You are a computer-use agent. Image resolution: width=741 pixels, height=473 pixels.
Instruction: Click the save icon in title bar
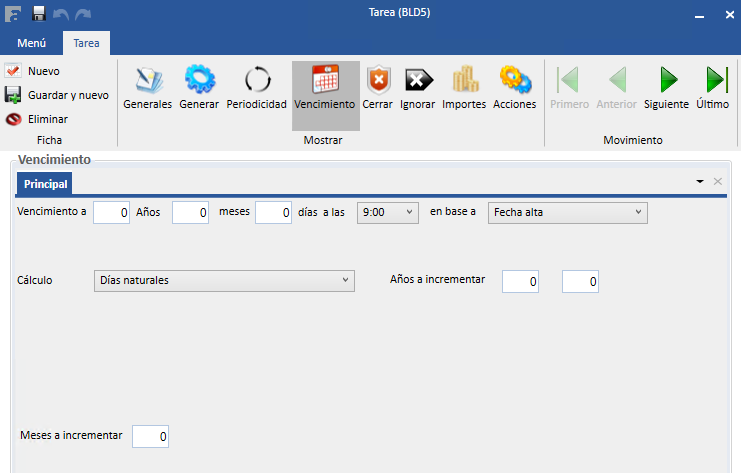[39, 14]
